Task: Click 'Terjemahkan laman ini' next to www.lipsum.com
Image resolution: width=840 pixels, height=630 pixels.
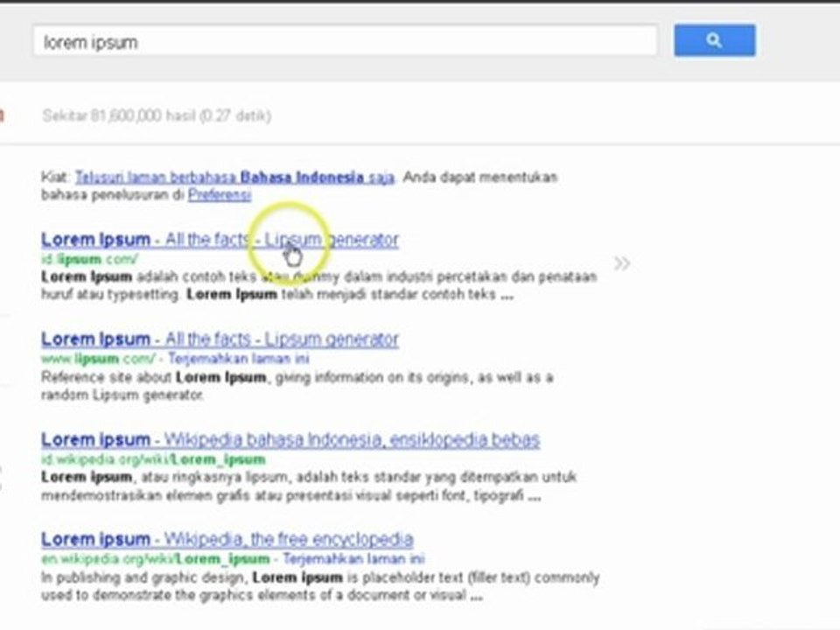Action: coord(238,359)
